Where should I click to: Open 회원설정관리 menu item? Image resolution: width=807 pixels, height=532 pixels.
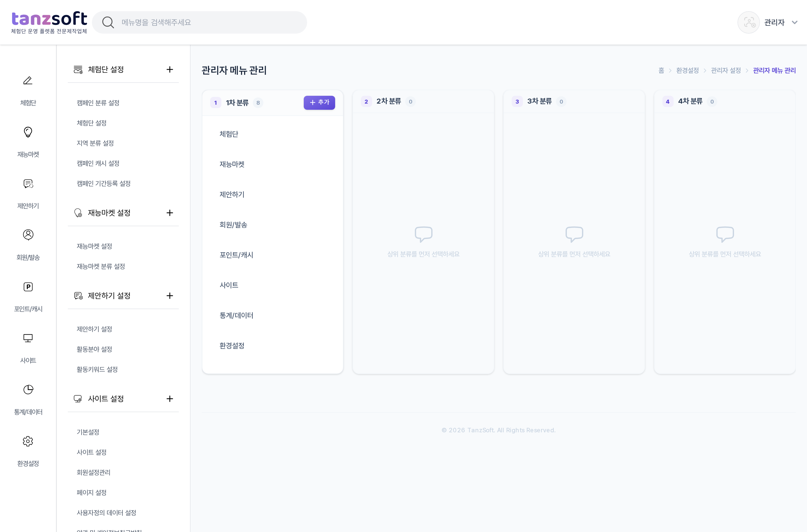(93, 473)
